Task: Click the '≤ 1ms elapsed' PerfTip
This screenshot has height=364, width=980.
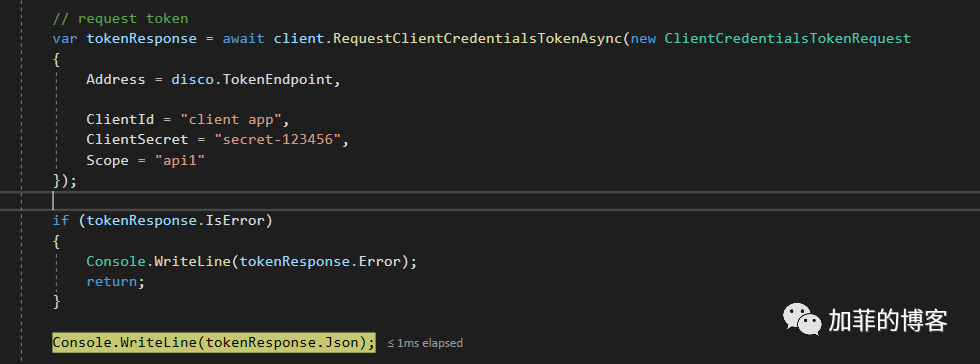Action: pyautogui.click(x=425, y=343)
